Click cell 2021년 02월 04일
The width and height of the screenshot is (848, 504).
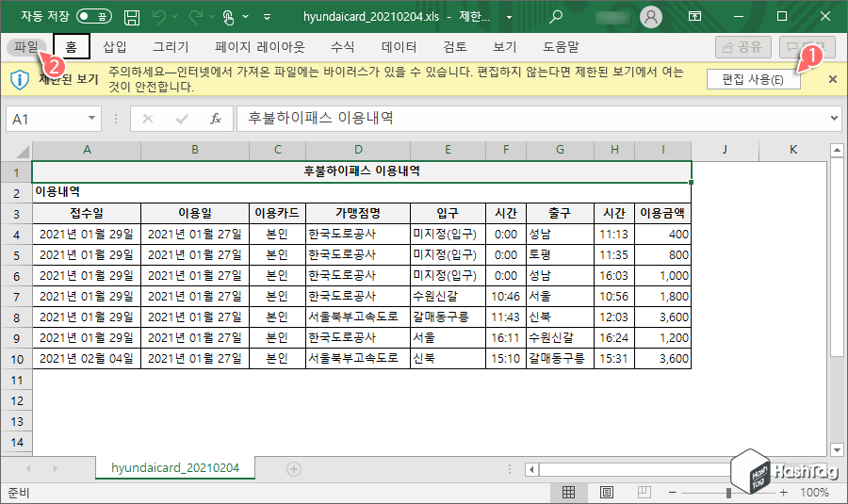[x=87, y=359]
